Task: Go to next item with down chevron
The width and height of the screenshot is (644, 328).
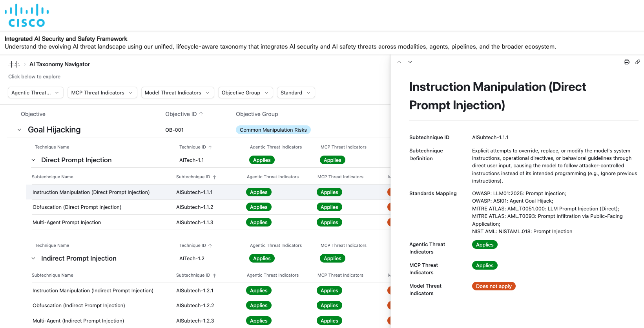Action: (x=410, y=62)
